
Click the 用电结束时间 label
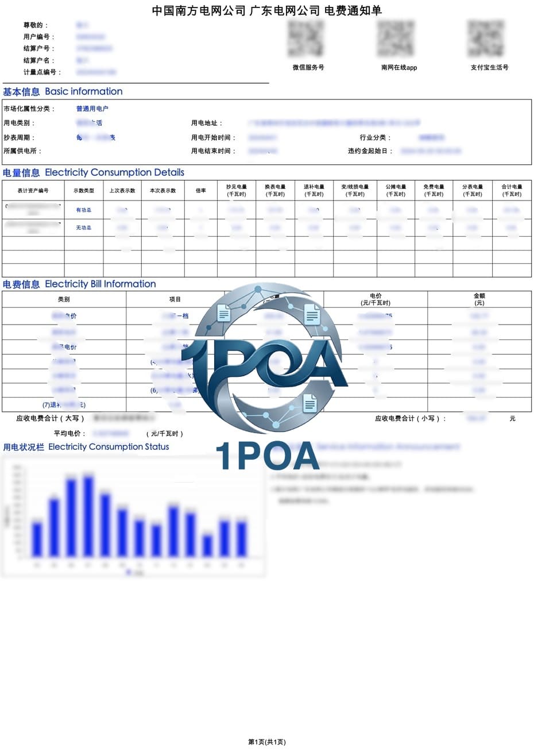click(x=214, y=151)
